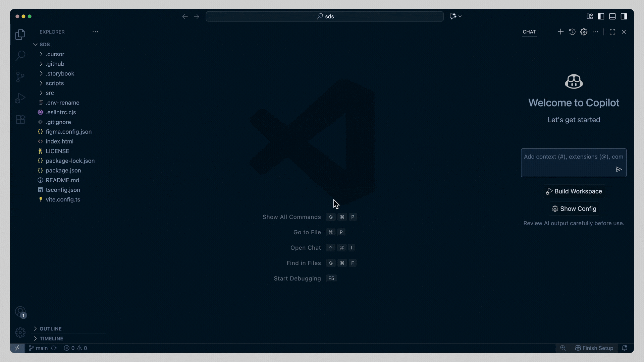Show chat history in Copilot panel

[572, 32]
